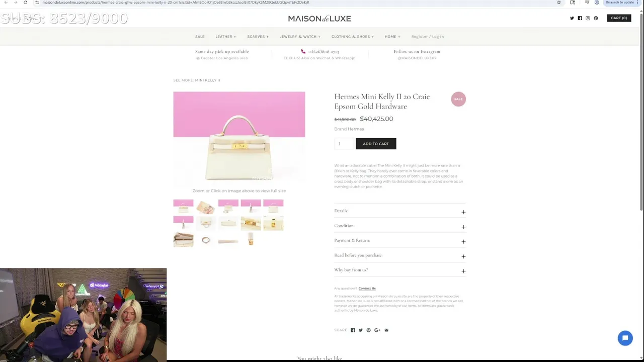
Task: Select fifth thumbnail in second row
Action: coord(273,223)
